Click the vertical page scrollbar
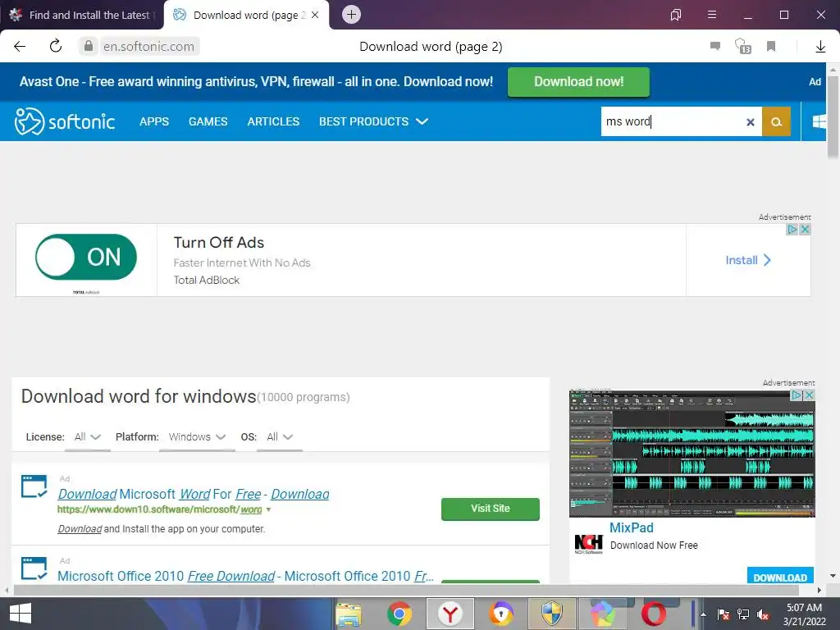840x630 pixels. [833, 118]
